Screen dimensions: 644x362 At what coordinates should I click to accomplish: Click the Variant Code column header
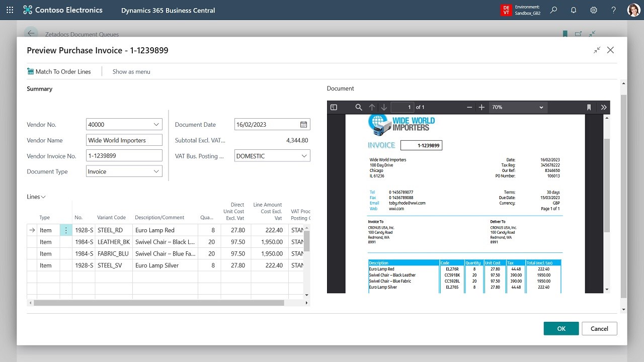pos(111,218)
